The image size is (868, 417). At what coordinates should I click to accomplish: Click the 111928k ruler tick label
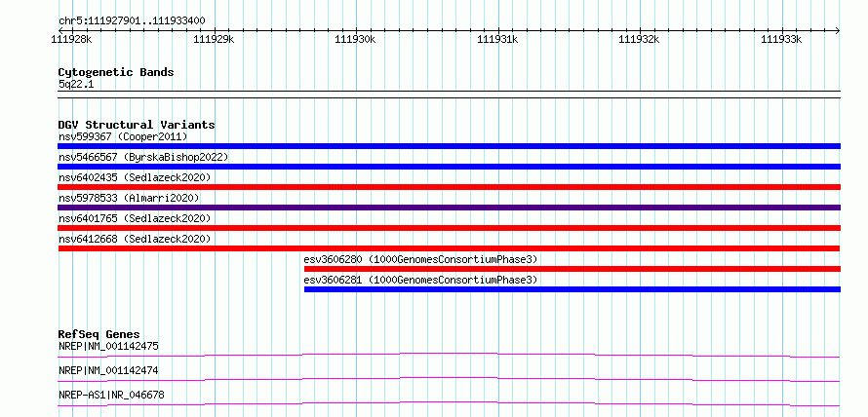pyautogui.click(x=72, y=39)
